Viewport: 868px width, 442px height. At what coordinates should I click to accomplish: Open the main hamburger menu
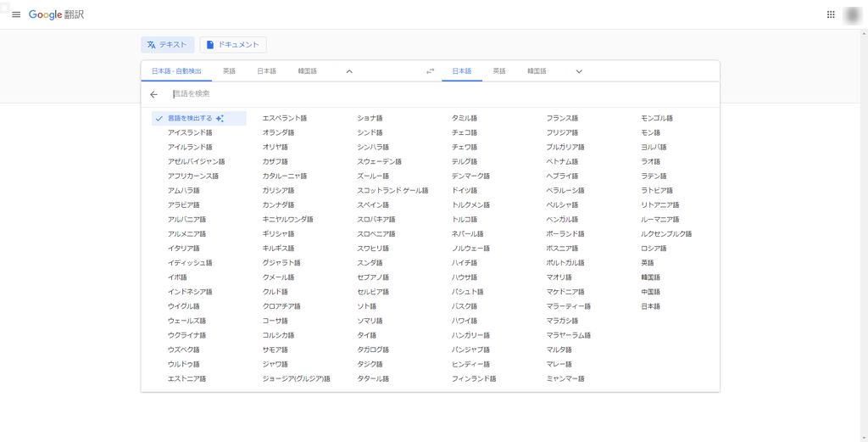(x=16, y=15)
